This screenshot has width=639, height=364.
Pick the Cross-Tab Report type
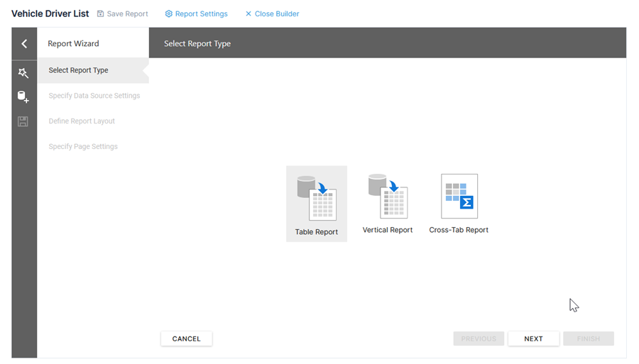pyautogui.click(x=459, y=204)
